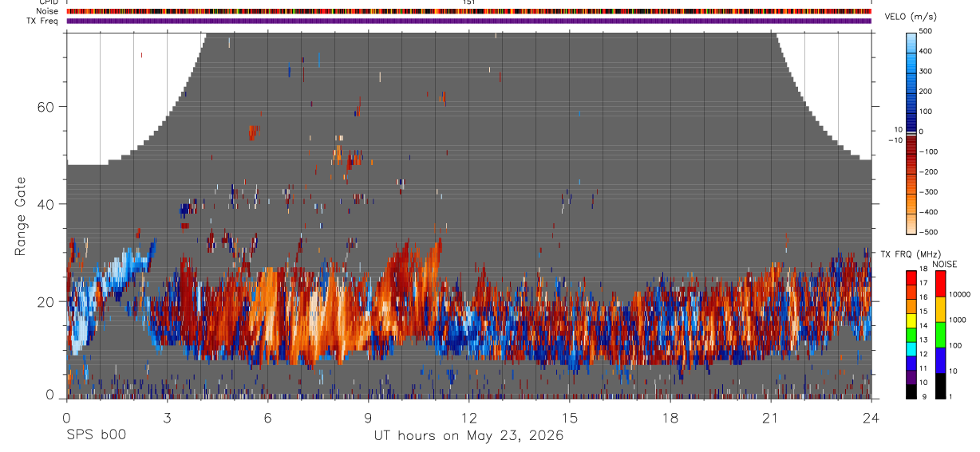The height and width of the screenshot is (452, 980).
Task: Select the 15 tick on UT hours axis
Action: 569,418
